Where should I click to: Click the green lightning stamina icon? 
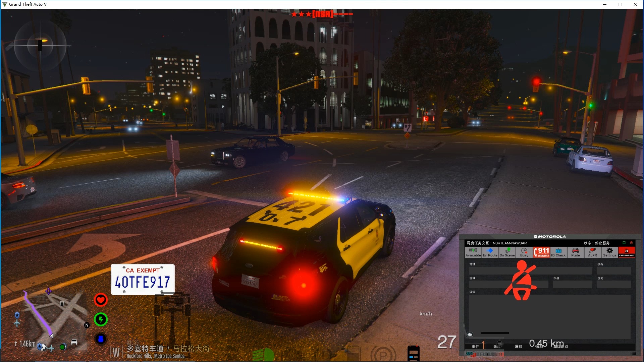101,319
